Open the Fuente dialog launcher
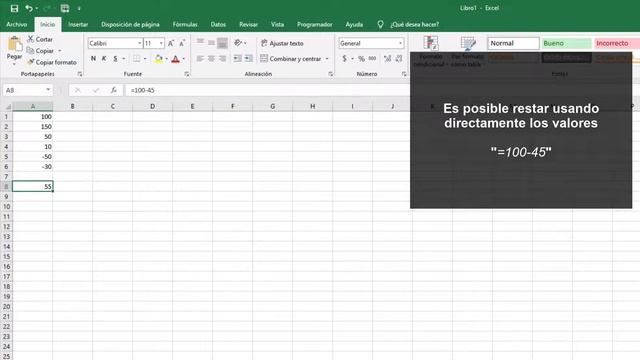 187,74
